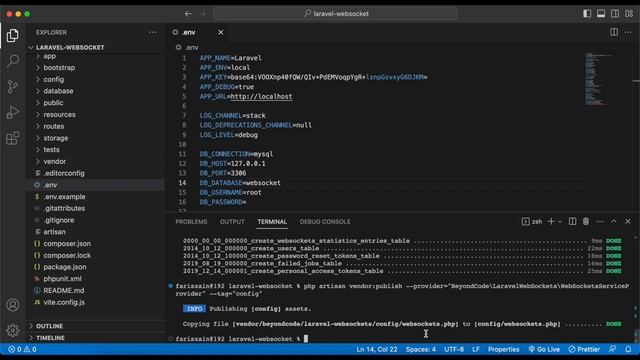Toggle the primary side bar layout icon
Image resolution: width=640 pixels, height=360 pixels.
587,13
